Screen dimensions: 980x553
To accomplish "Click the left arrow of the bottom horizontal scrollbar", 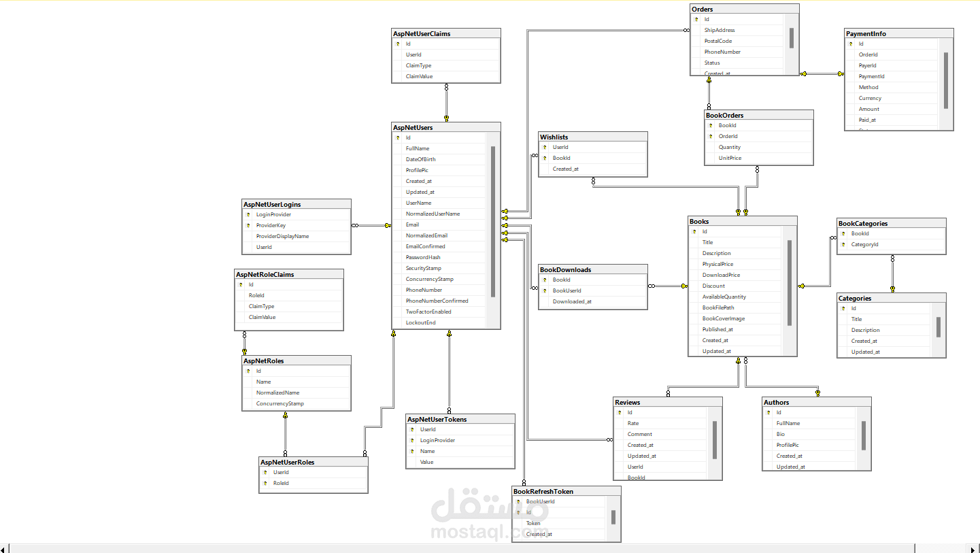I will point(4,548).
